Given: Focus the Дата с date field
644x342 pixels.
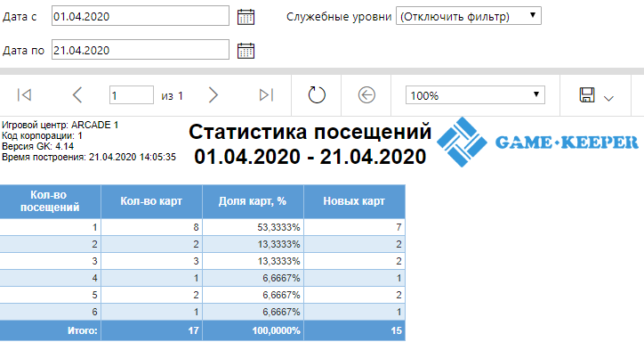Looking at the screenshot, I should 141,16.
